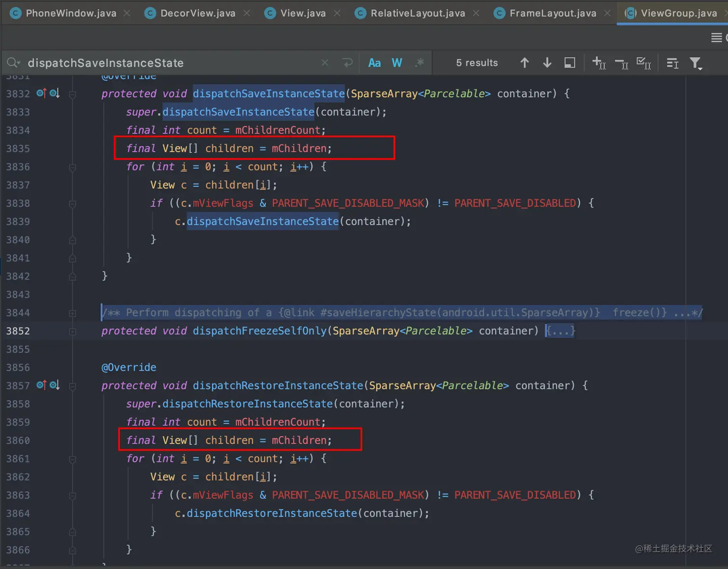The width and height of the screenshot is (728, 569).
Task: Click c.dispatchSaveInstanceState call on line 3839
Action: pos(262,221)
